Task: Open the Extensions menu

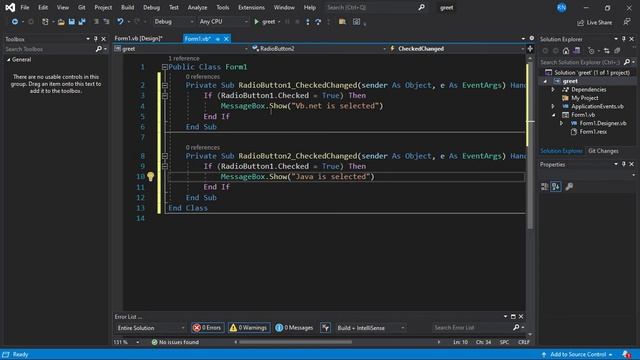Action: coord(251,7)
